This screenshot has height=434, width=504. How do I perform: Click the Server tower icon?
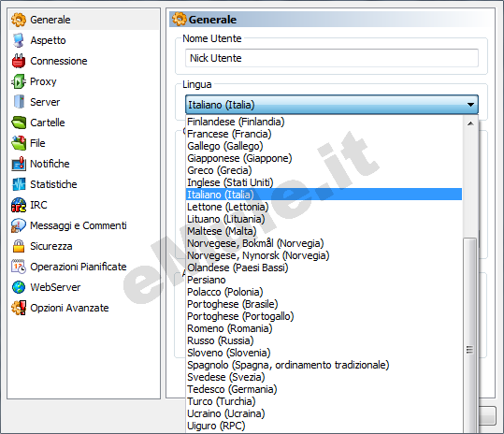coord(19,102)
